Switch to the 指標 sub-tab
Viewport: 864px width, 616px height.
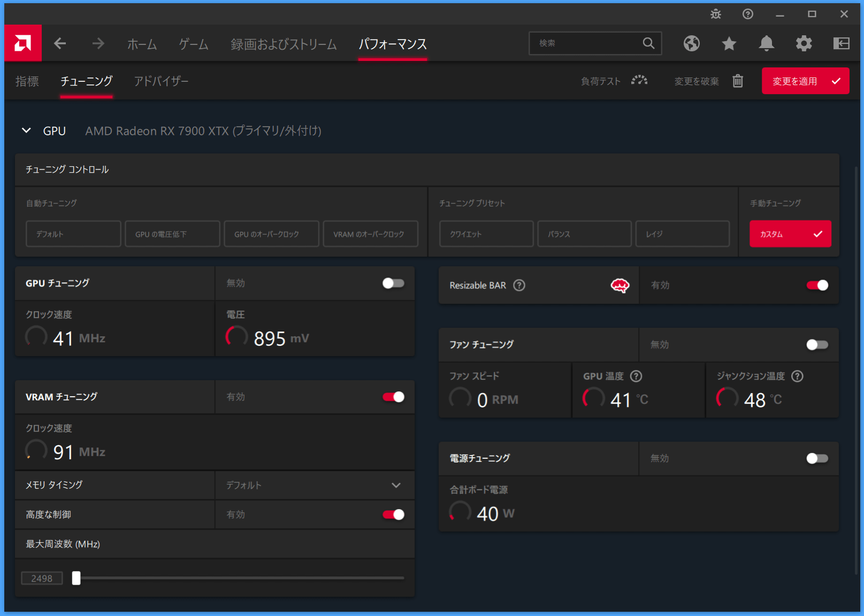pyautogui.click(x=27, y=81)
